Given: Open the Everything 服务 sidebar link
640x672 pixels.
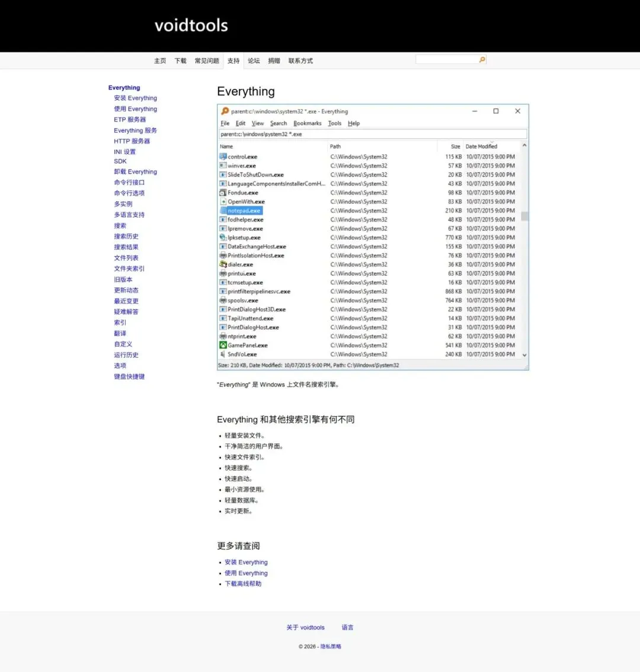Looking at the screenshot, I should (136, 130).
